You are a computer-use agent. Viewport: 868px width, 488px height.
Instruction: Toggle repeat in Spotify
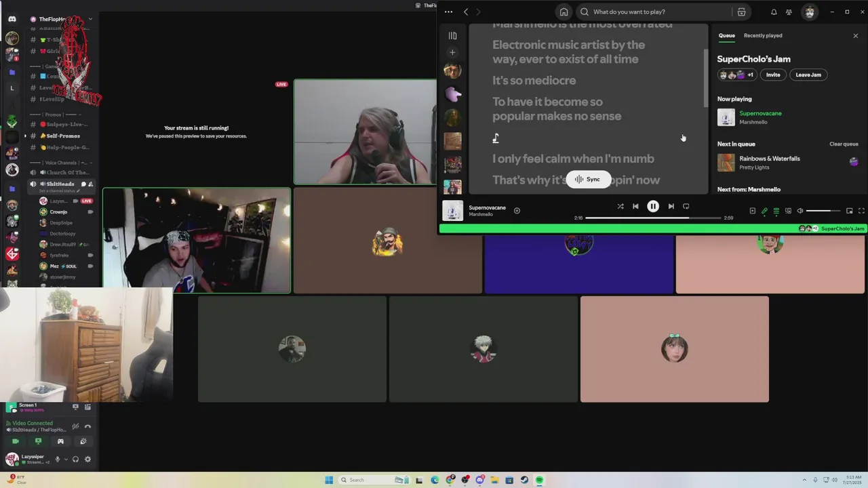point(686,207)
